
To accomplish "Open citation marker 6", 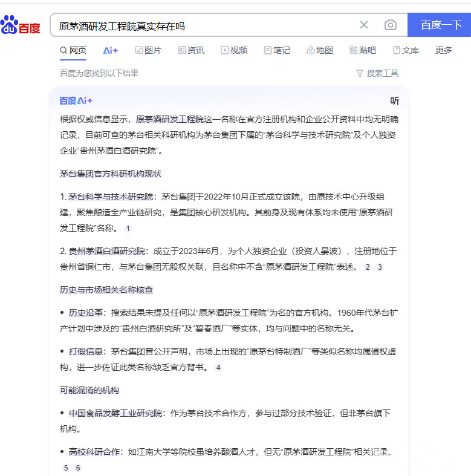I will pyautogui.click(x=78, y=468).
